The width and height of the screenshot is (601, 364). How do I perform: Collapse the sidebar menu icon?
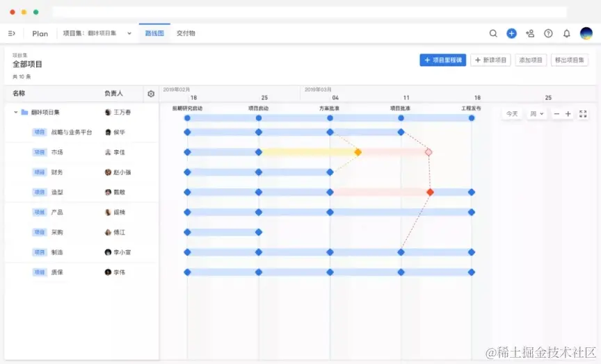tap(12, 33)
